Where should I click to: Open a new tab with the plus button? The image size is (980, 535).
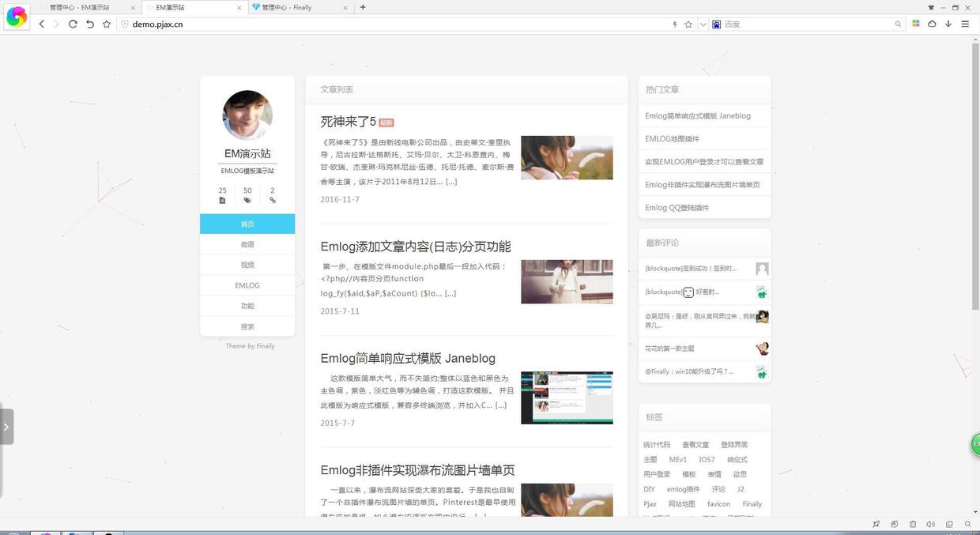coord(363,7)
